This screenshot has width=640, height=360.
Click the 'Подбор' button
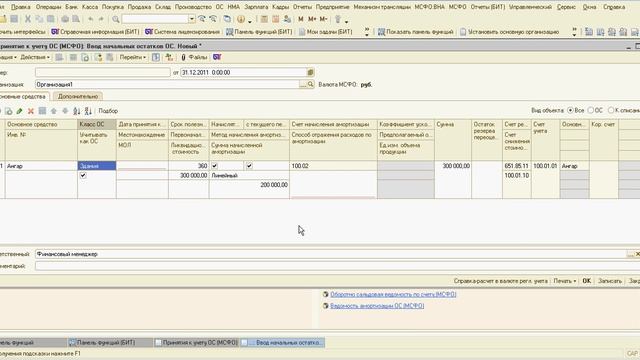click(x=108, y=111)
